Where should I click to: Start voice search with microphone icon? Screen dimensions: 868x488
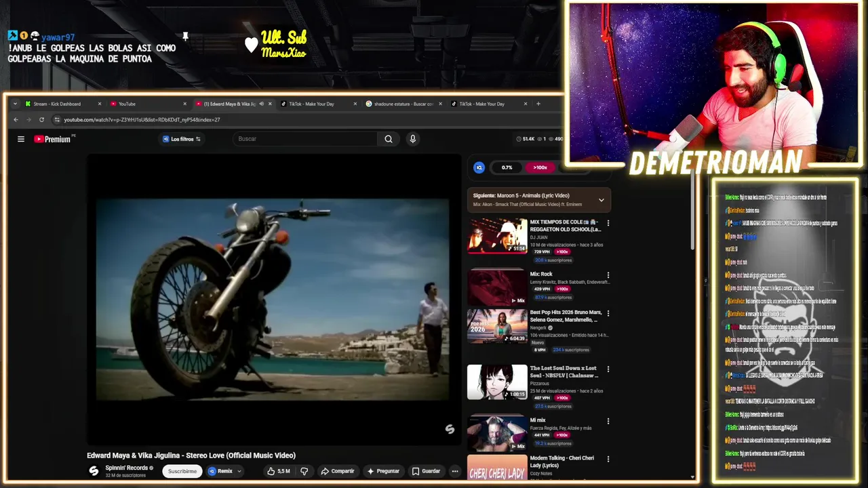click(x=412, y=139)
